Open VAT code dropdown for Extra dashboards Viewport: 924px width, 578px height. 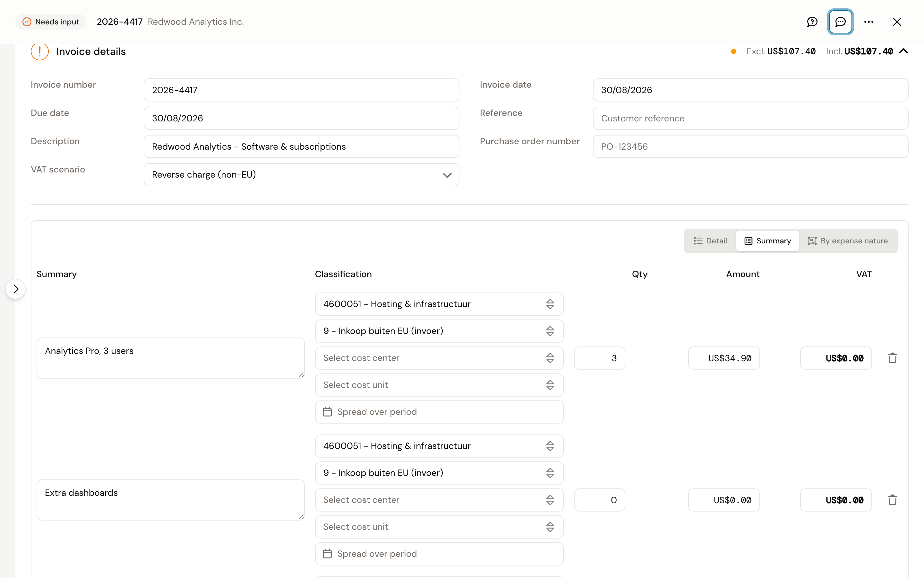439,473
